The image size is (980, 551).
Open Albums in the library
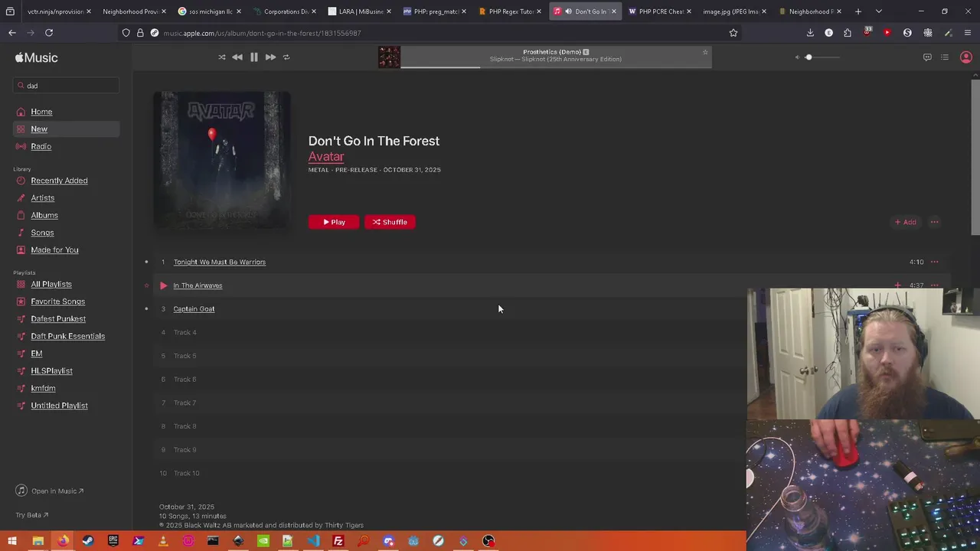point(44,215)
